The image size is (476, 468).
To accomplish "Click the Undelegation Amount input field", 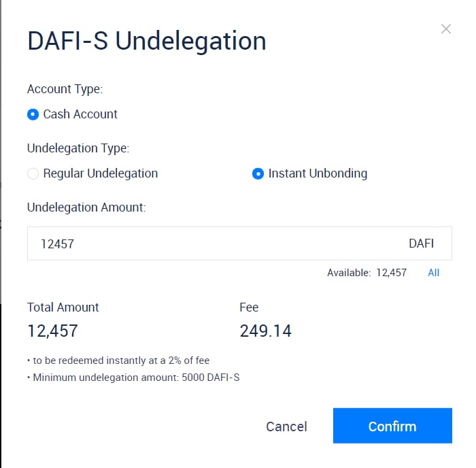I will click(239, 244).
